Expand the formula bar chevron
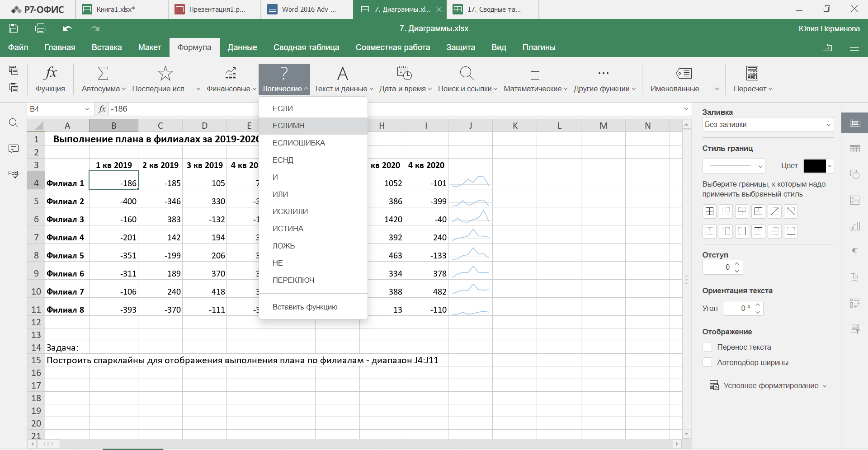Screen dimensions: 868x450 pyautogui.click(x=686, y=109)
